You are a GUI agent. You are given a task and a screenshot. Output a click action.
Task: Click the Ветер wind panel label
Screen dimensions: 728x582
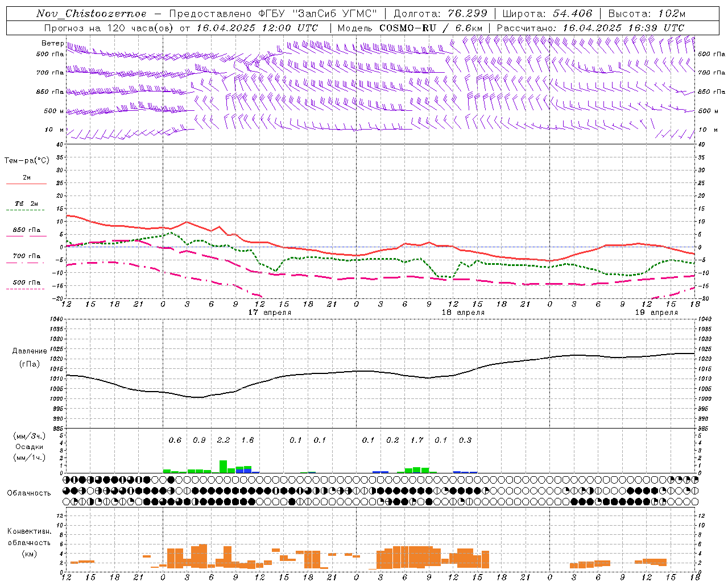(52, 43)
